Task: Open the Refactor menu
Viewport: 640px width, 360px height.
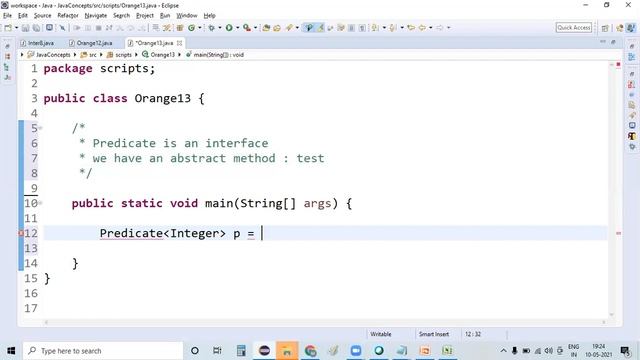Action: tap(68, 16)
